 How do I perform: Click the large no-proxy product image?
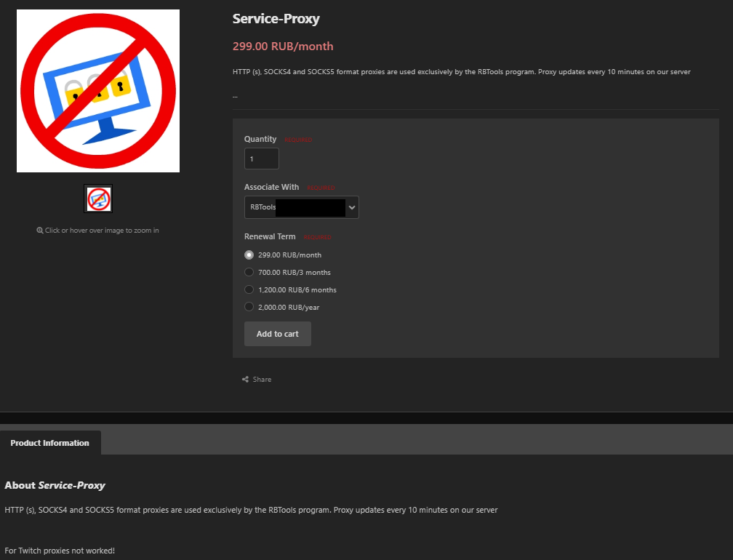pos(98,91)
